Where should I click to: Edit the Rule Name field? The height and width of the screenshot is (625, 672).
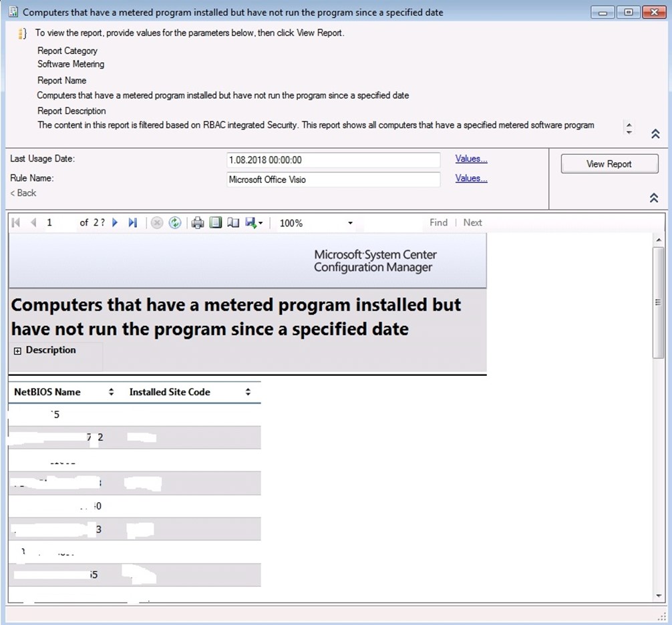point(333,180)
